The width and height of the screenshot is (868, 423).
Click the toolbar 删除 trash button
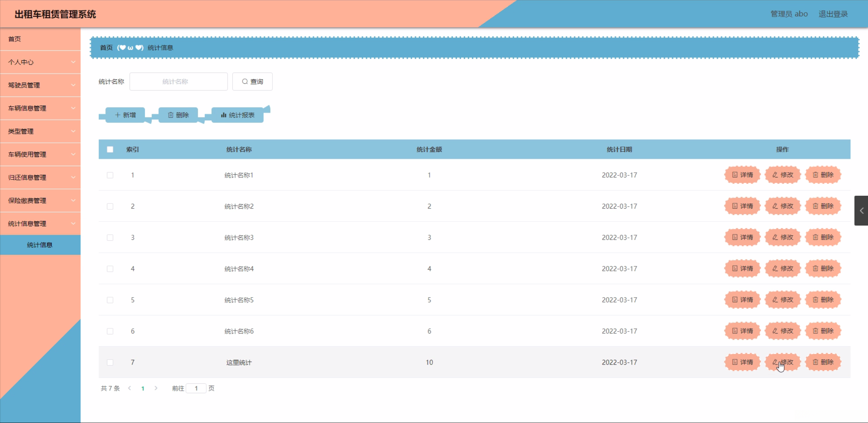click(x=178, y=115)
